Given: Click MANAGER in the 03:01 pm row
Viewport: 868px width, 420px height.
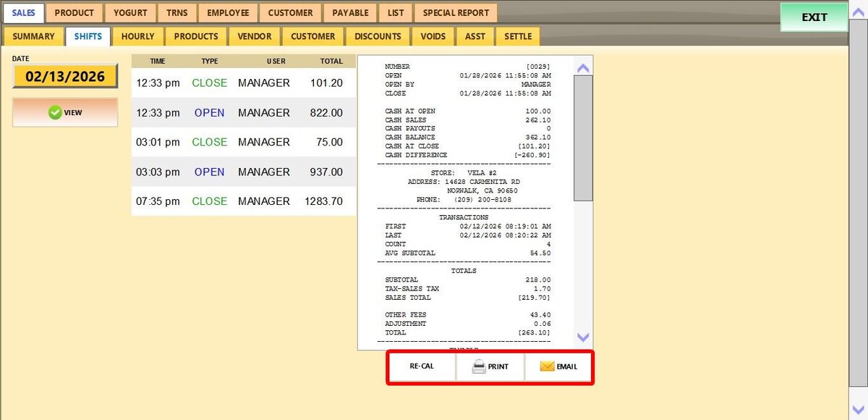Looking at the screenshot, I should 264,143.
